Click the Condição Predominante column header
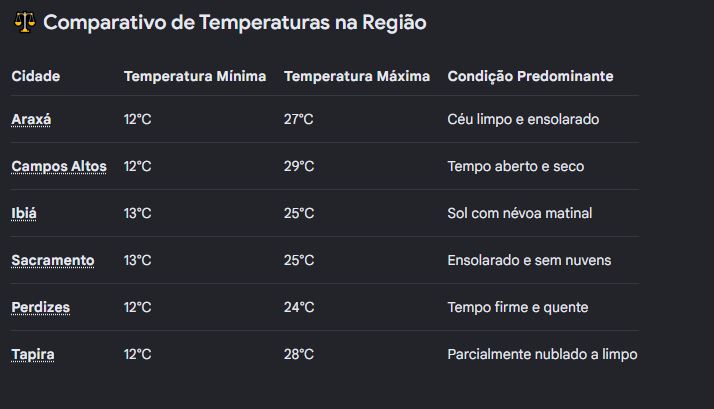Screen dimensions: 714x409 (x=530, y=76)
